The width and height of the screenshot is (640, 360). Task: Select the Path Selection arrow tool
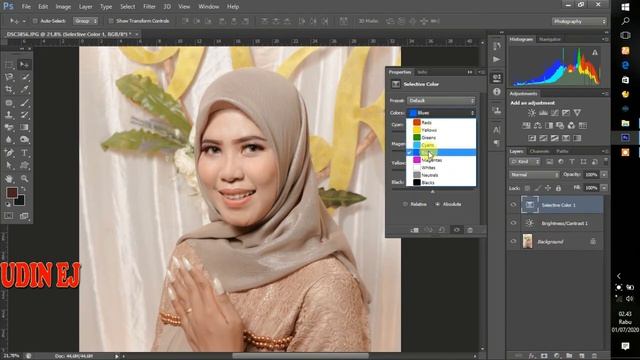9,165
